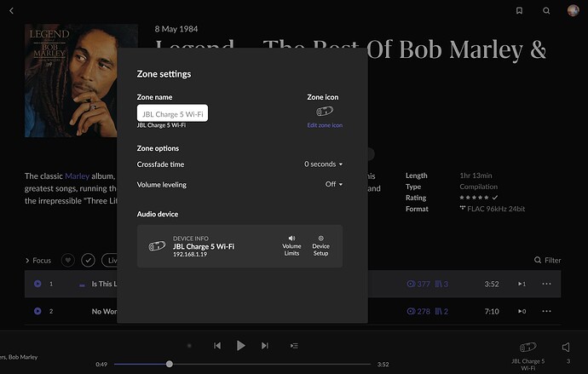
Task: Open the bookmark icon in top bar
Action: [x=519, y=10]
